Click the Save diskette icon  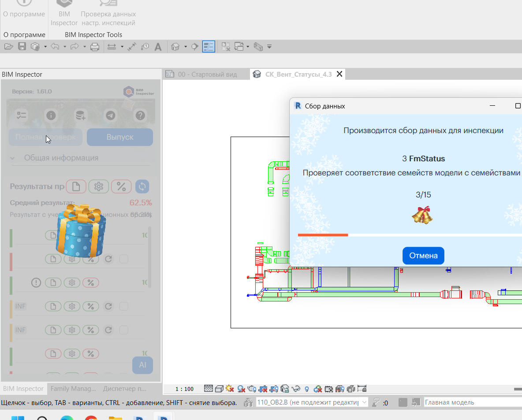pyautogui.click(x=22, y=47)
